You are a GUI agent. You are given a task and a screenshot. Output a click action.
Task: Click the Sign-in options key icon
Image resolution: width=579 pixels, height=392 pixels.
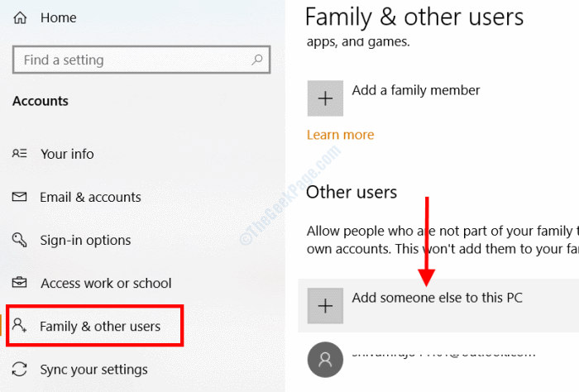[x=21, y=241]
